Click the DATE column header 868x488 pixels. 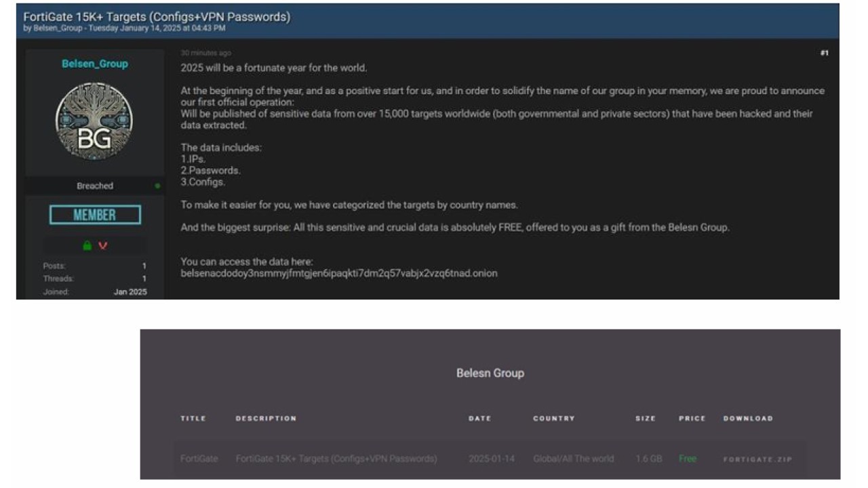click(x=479, y=418)
